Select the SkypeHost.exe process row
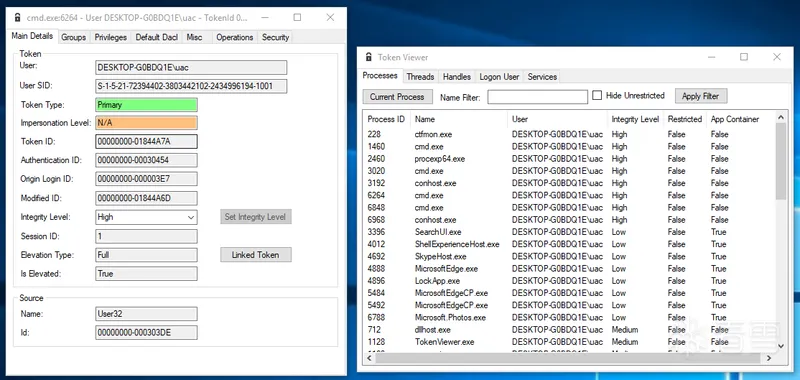Screen dimensions: 800x380 [x=569, y=257]
